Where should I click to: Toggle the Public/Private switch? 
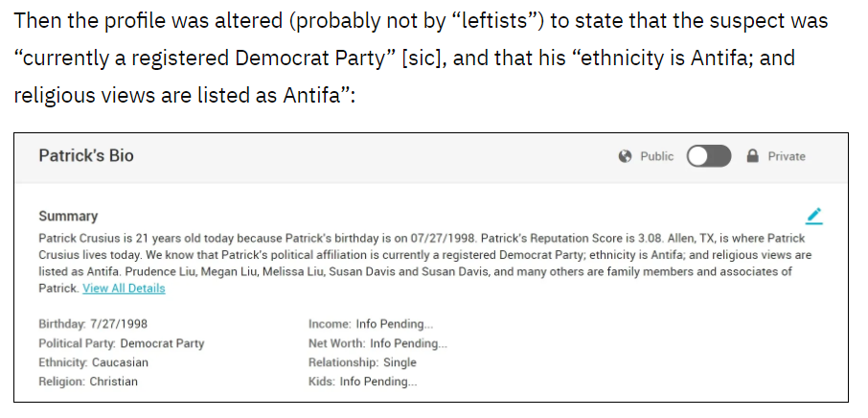coord(709,156)
